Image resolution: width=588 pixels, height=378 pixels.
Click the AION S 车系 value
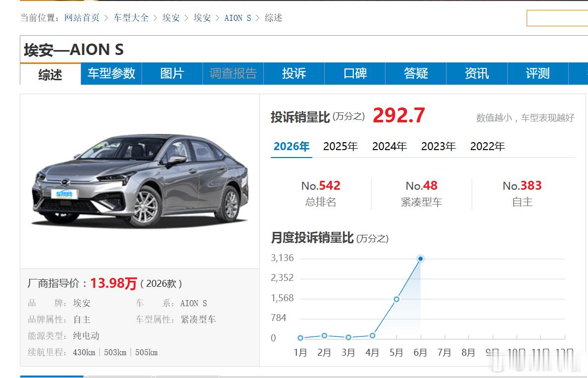pos(194,303)
